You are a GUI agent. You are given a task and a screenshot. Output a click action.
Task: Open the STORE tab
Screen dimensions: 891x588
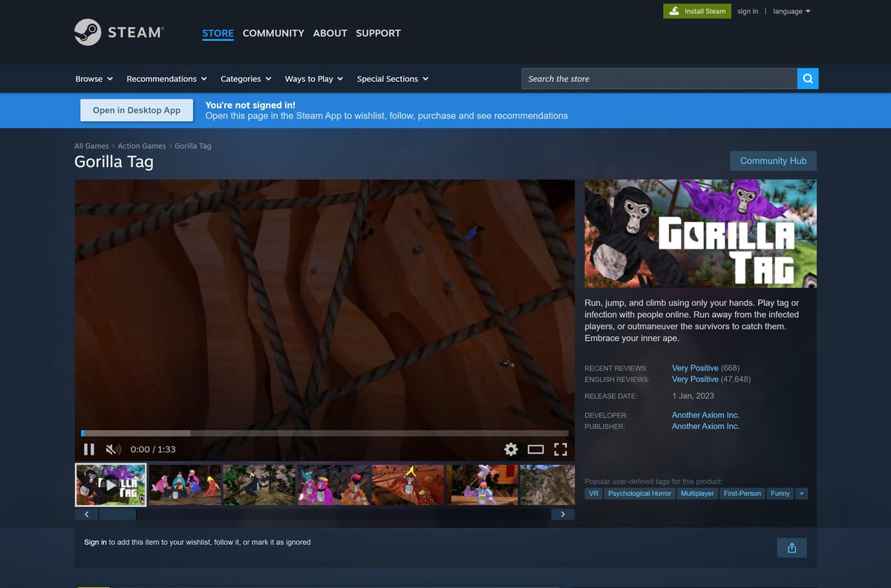tap(218, 33)
